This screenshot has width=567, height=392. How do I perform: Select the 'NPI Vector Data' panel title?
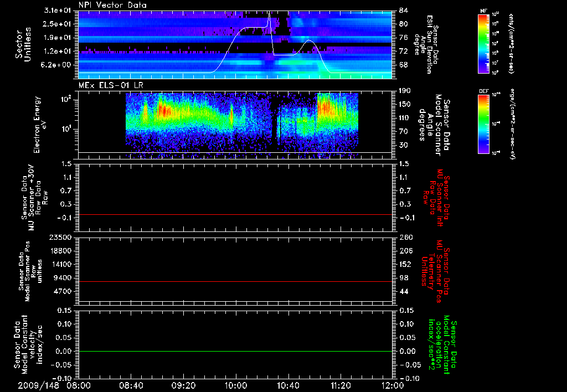pyautogui.click(x=112, y=5)
